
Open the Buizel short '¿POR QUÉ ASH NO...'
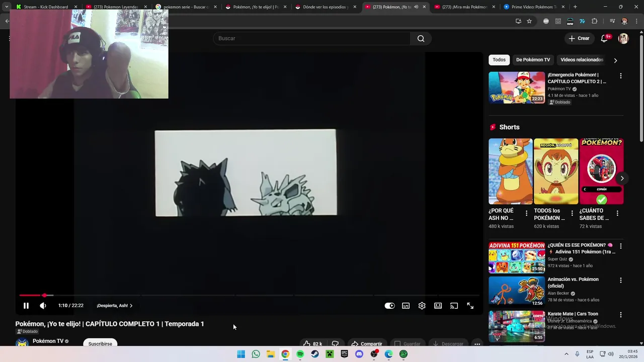(510, 171)
